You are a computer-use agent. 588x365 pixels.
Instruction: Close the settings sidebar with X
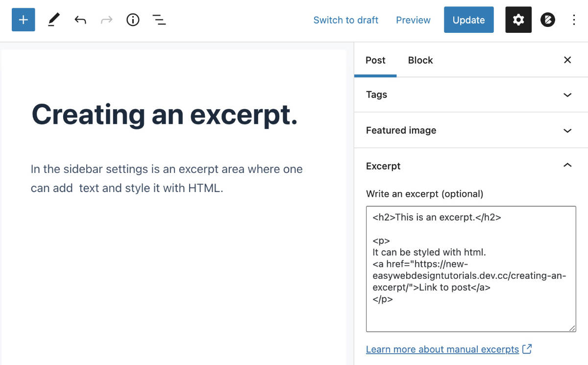pyautogui.click(x=567, y=60)
